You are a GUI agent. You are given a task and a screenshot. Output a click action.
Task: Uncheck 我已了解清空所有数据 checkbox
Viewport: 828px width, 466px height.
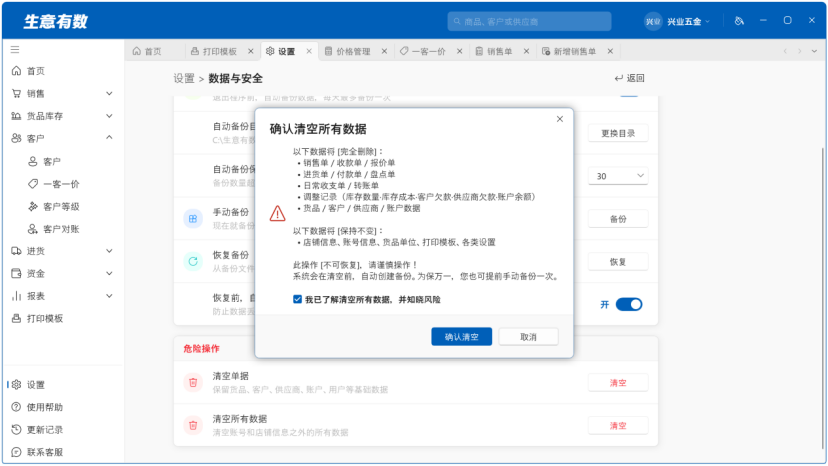(297, 299)
